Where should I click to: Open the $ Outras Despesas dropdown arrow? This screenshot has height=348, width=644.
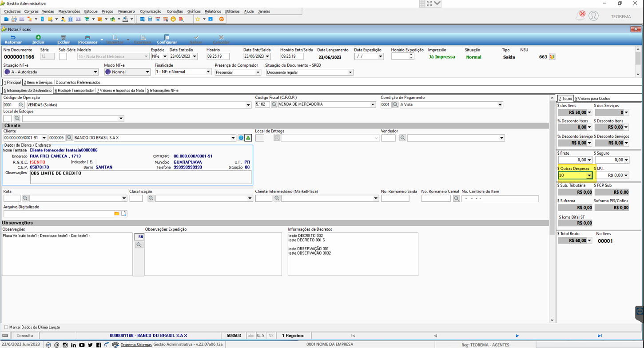(x=589, y=176)
